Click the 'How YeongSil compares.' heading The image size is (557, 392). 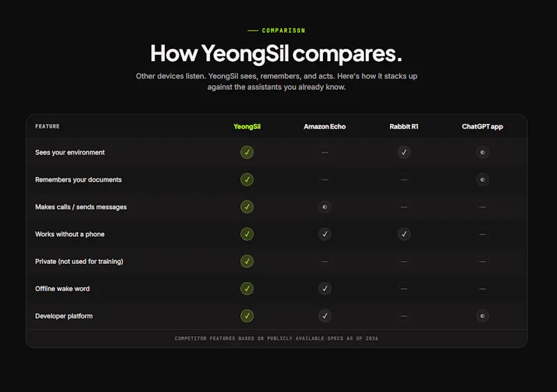[276, 54]
